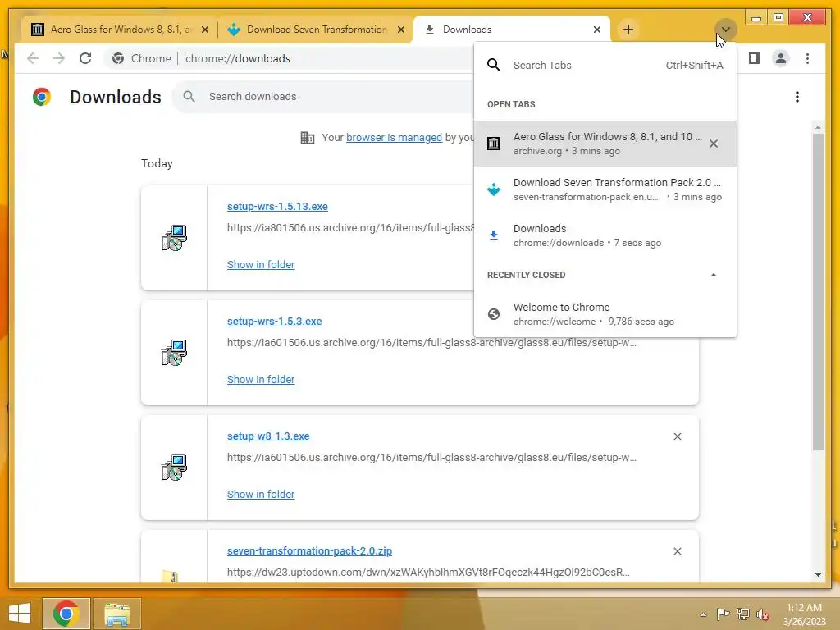Show hidden system tray icons
Image resolution: width=840 pixels, height=630 pixels.
click(703, 614)
